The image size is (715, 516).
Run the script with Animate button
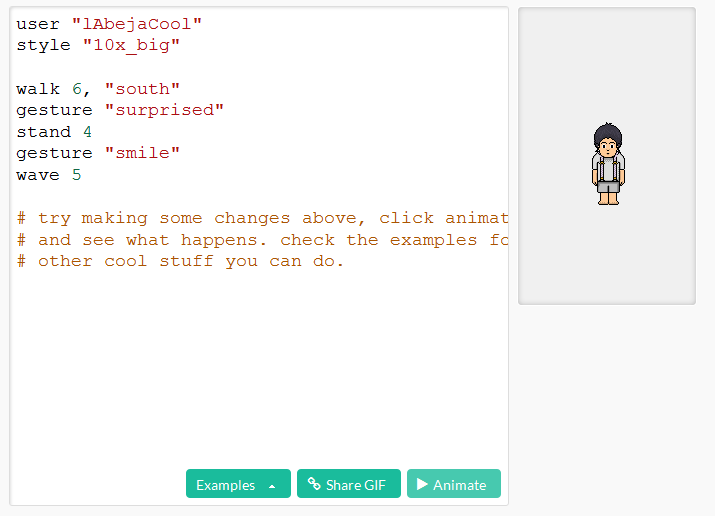point(454,484)
